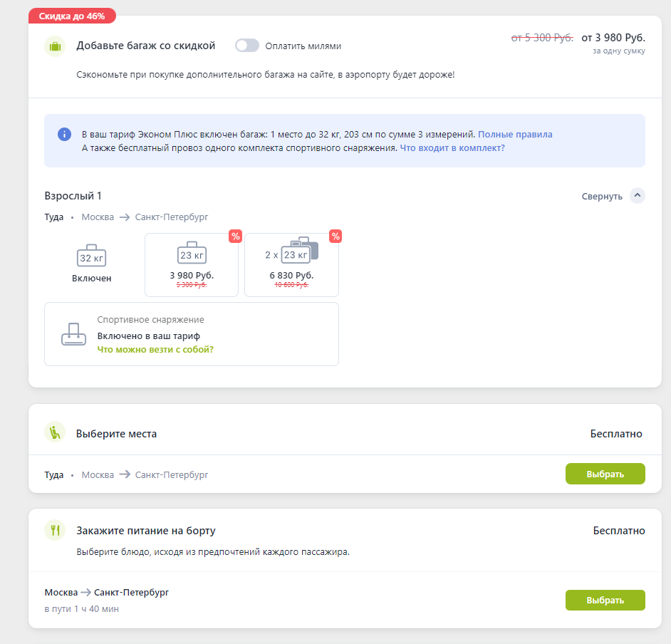
Task: Click the discount percent badge on 23 kg option
Action: 236,237
